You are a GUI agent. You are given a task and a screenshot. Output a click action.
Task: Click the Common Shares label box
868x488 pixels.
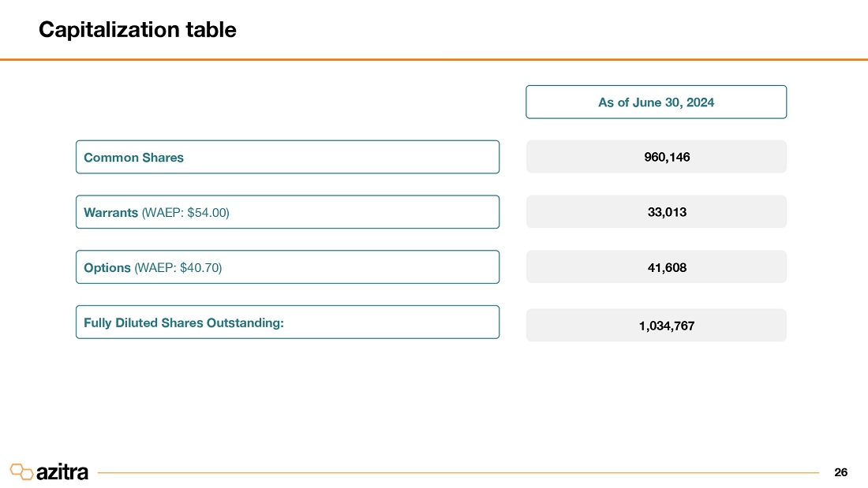(287, 158)
